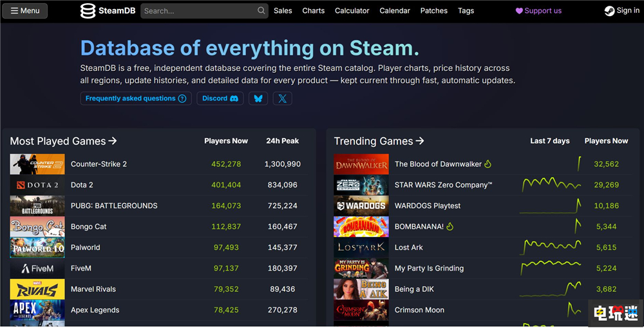Viewport: 644px width, 328px height.
Task: Open the Calendar nav item
Action: coord(395,11)
